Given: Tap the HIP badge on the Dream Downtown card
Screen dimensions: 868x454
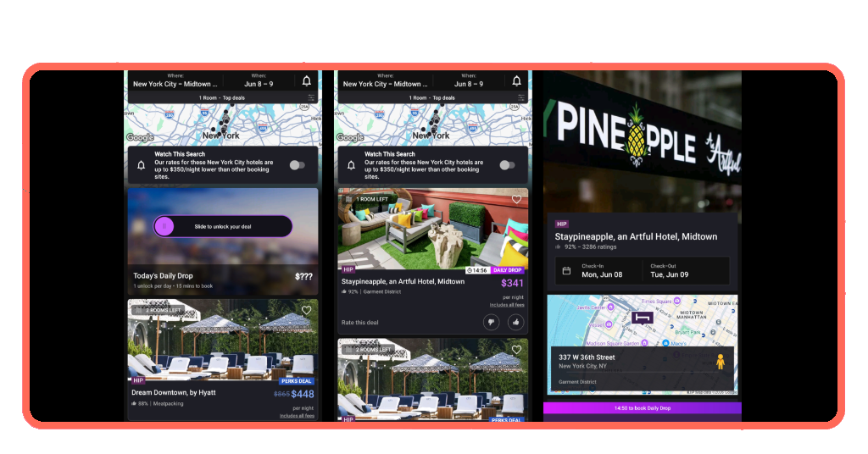Looking at the screenshot, I should 138,380.
